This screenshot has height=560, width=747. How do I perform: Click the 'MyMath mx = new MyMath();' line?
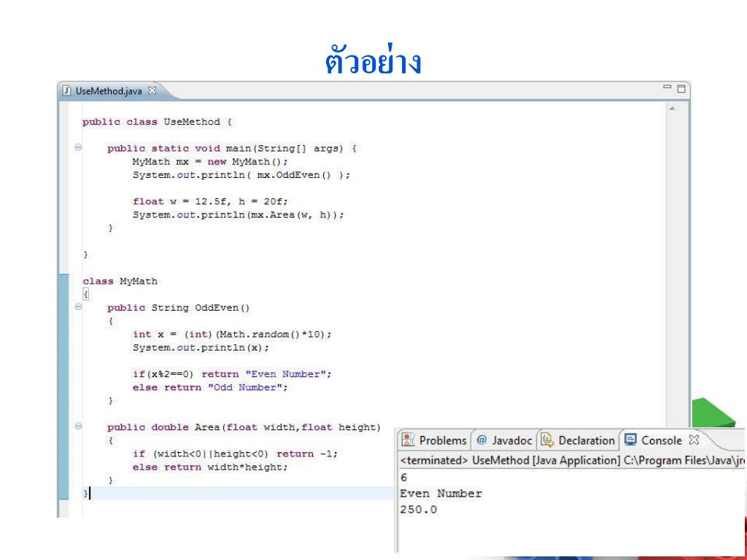pos(210,162)
